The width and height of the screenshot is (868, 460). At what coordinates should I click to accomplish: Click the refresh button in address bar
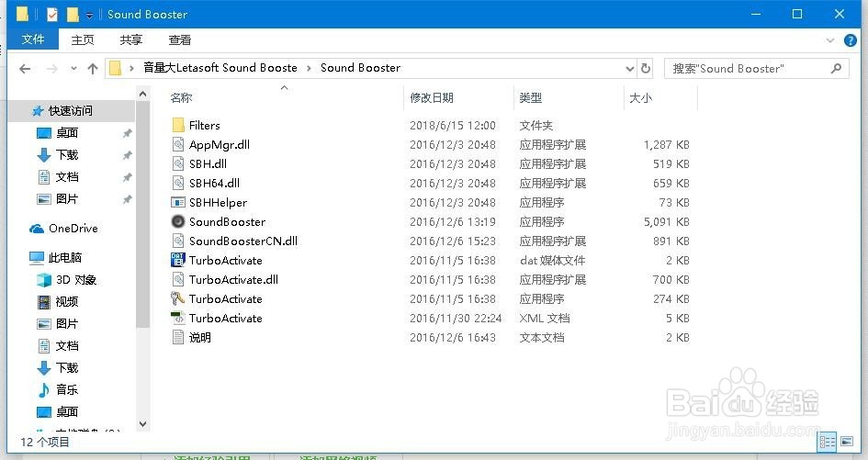coord(646,69)
